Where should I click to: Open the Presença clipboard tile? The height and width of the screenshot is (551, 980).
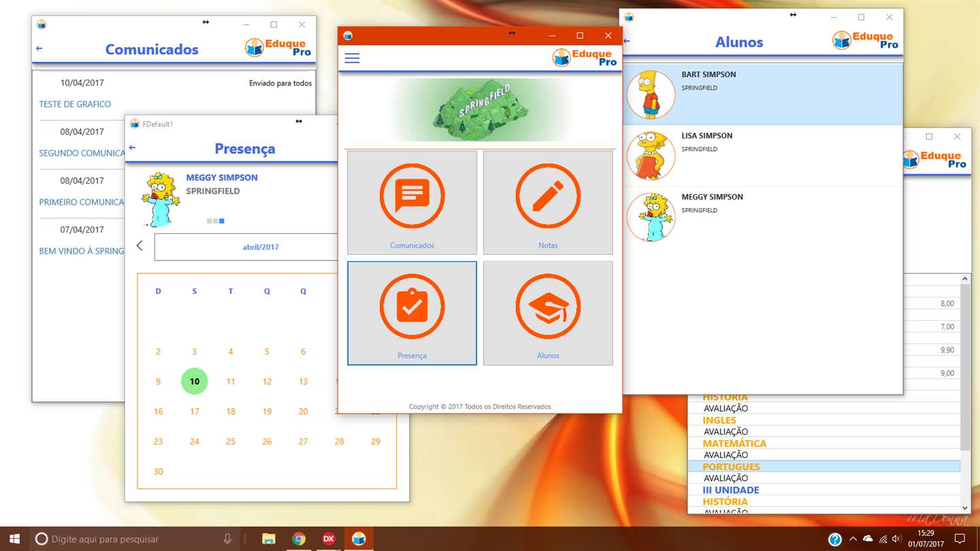pyautogui.click(x=412, y=313)
